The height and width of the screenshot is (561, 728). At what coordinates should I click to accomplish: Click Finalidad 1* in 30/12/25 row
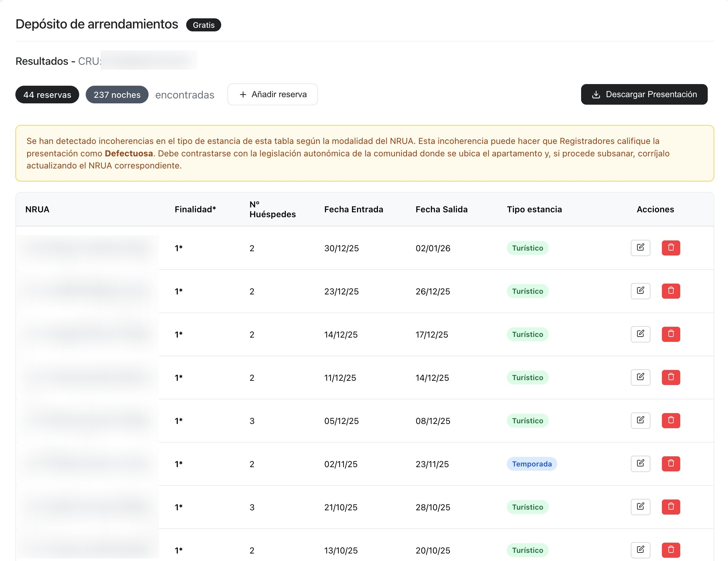pyautogui.click(x=179, y=248)
